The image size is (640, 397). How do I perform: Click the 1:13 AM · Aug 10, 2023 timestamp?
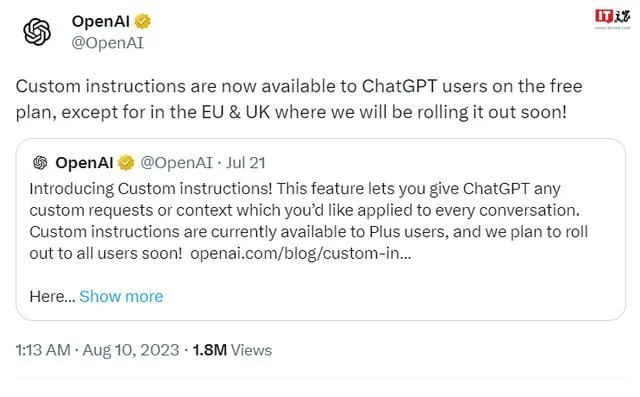click(x=97, y=350)
